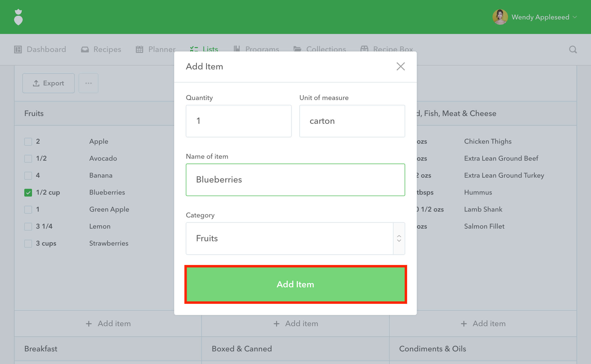
Task: Click the search magnifier icon
Action: pyautogui.click(x=573, y=50)
